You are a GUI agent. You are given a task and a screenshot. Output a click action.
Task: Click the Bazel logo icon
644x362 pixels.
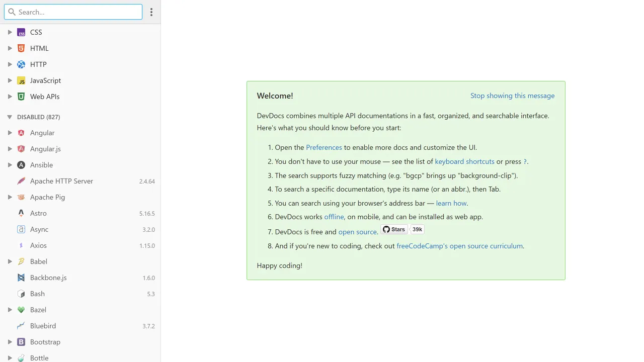point(21,310)
